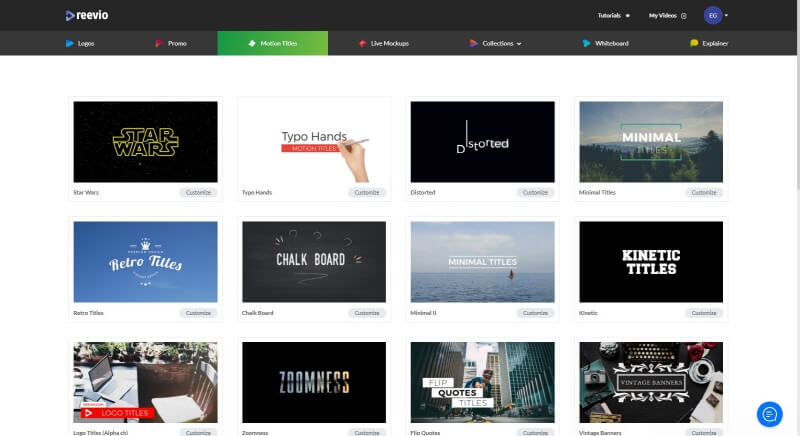This screenshot has height=436, width=800.
Task: Click the "Star Wars" caption text
Action: [86, 192]
